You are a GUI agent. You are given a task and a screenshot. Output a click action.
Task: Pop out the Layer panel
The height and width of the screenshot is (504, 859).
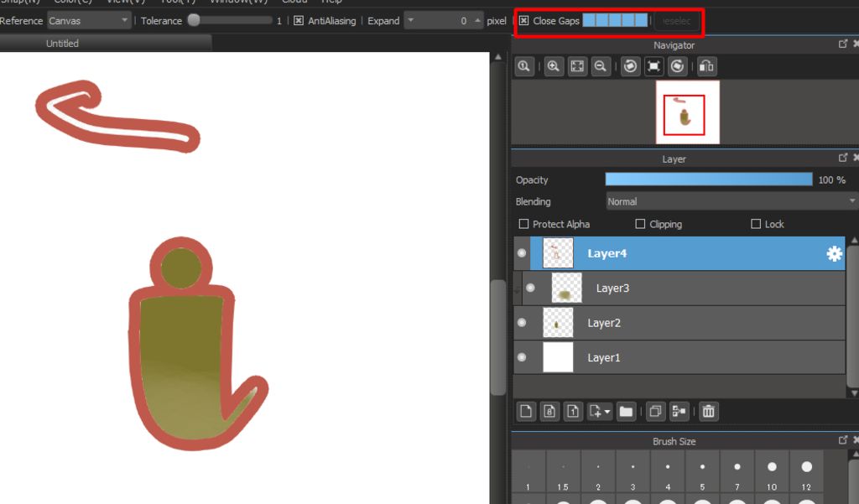pyautogui.click(x=843, y=158)
